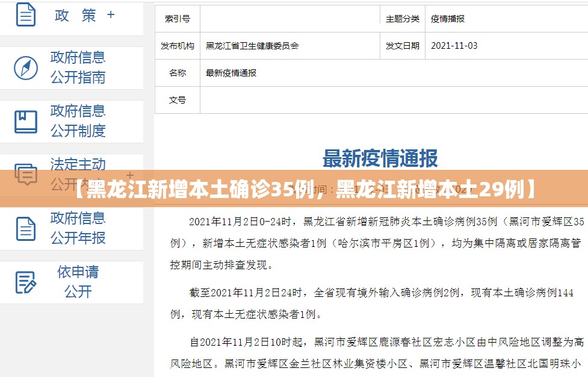Select the 主题分类 label cell

click(403, 19)
